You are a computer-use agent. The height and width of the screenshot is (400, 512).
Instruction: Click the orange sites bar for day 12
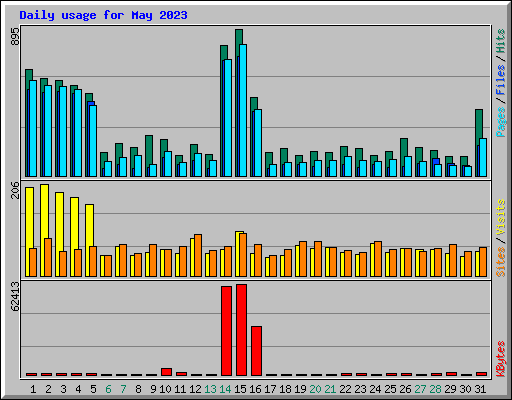(198, 255)
